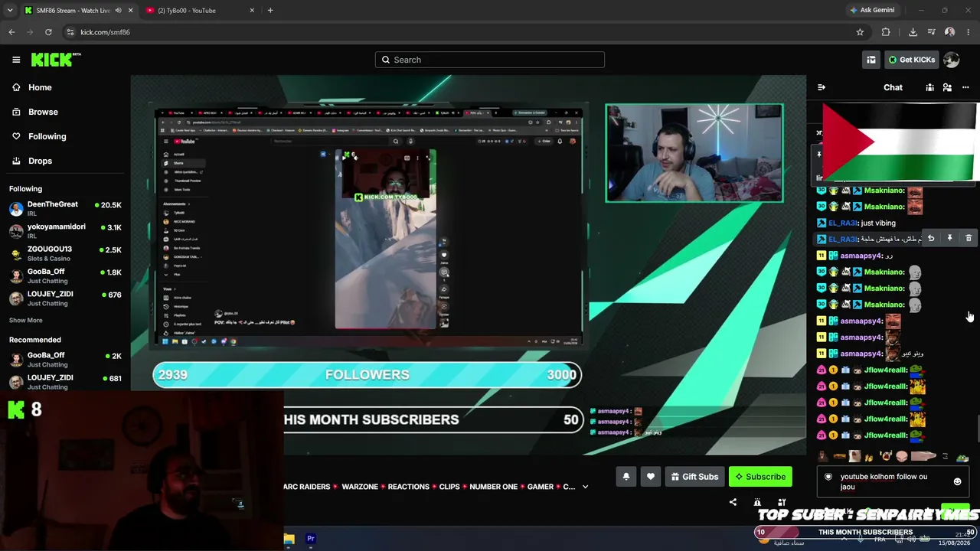Click the green Subscribe button
The image size is (980, 551).
point(760,477)
